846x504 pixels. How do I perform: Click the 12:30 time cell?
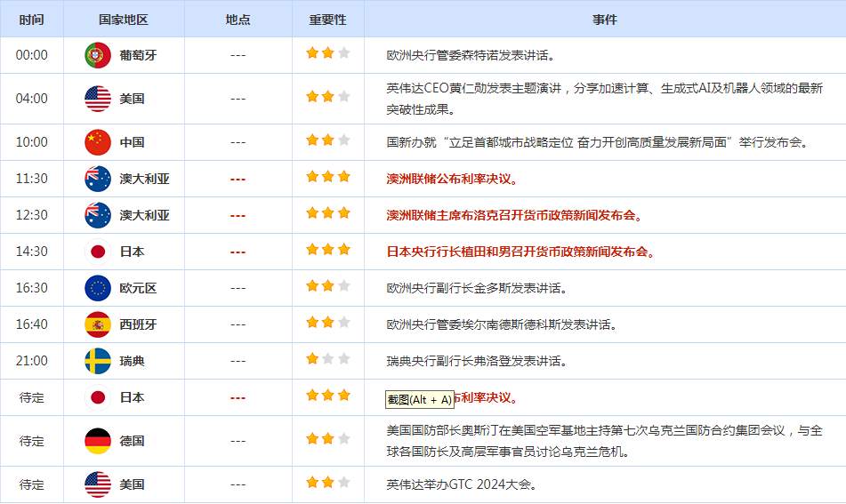pos(31,215)
